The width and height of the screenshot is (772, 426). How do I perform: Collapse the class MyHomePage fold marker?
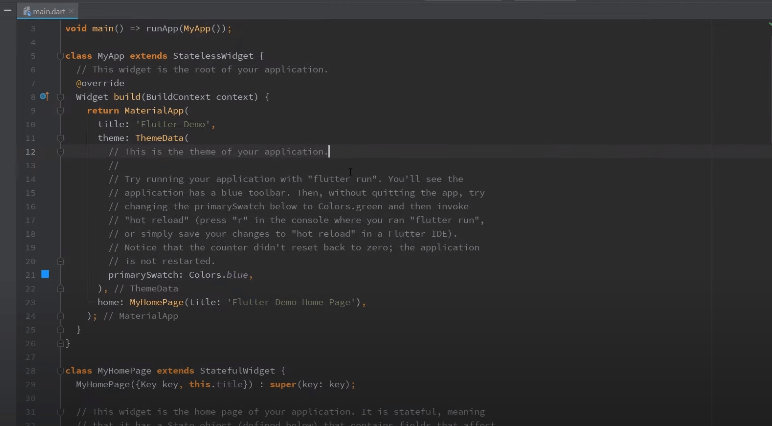[61, 370]
